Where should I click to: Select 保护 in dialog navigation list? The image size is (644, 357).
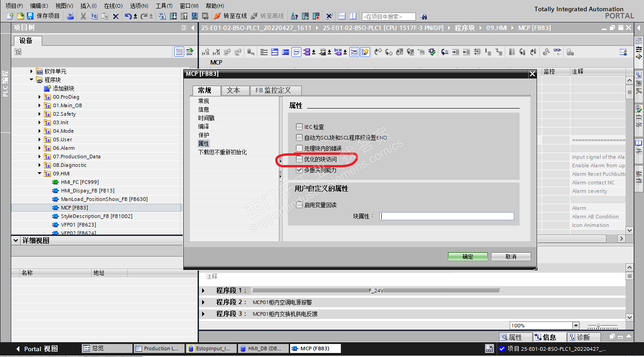pos(204,135)
